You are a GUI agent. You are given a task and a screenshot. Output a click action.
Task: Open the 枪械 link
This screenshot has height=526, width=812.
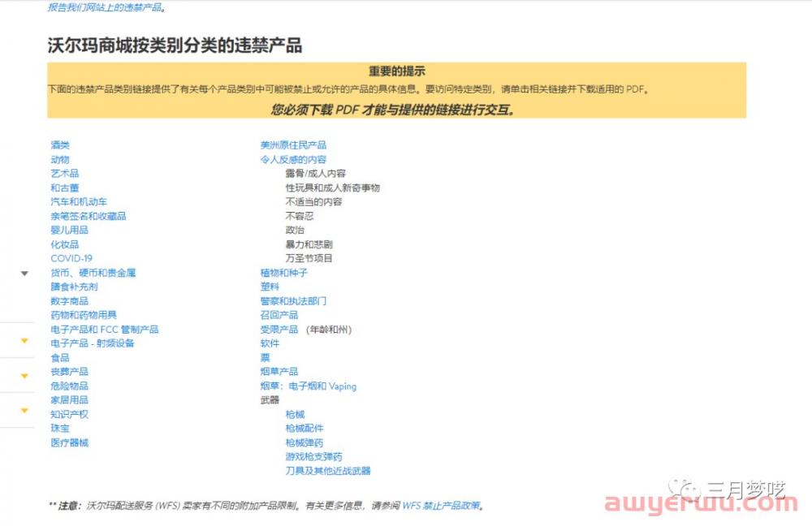coord(296,414)
